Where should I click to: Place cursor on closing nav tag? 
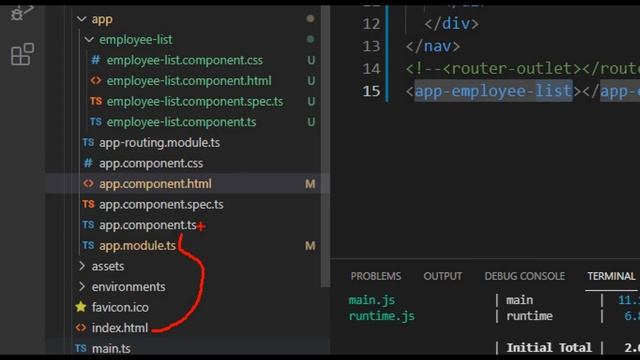click(x=433, y=46)
